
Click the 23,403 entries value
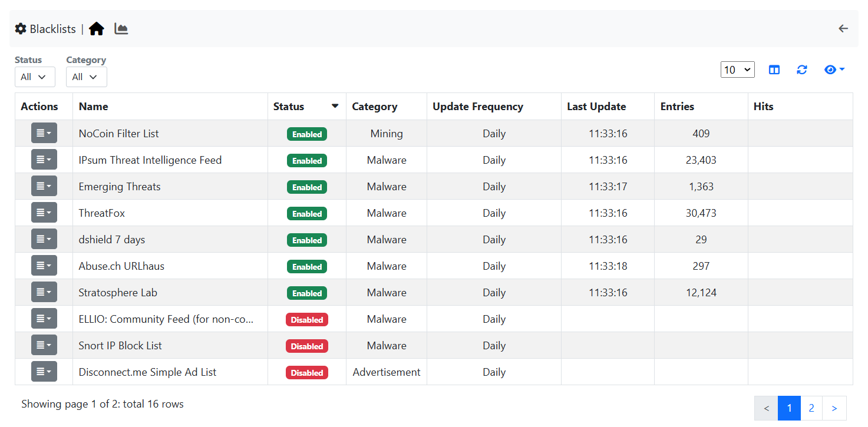[701, 160]
